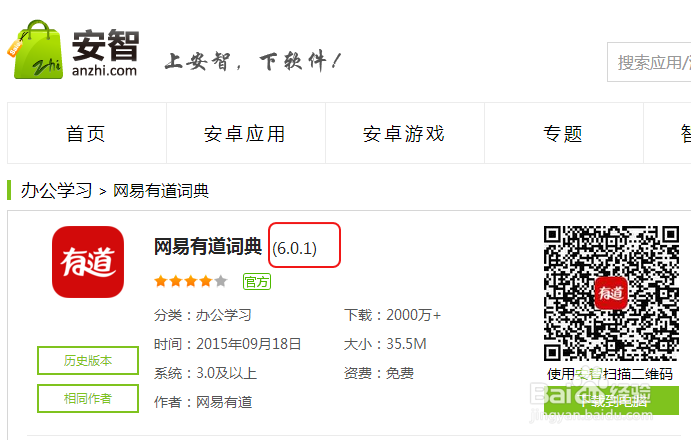Click the 上安智,下软件 slogan
This screenshot has height=440, width=691.
[253, 61]
